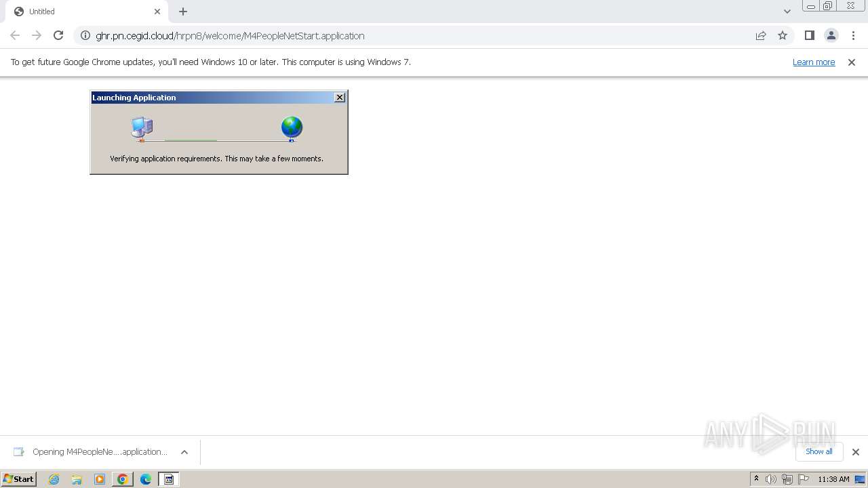Open the M4PeopleNe application download item

(91, 452)
